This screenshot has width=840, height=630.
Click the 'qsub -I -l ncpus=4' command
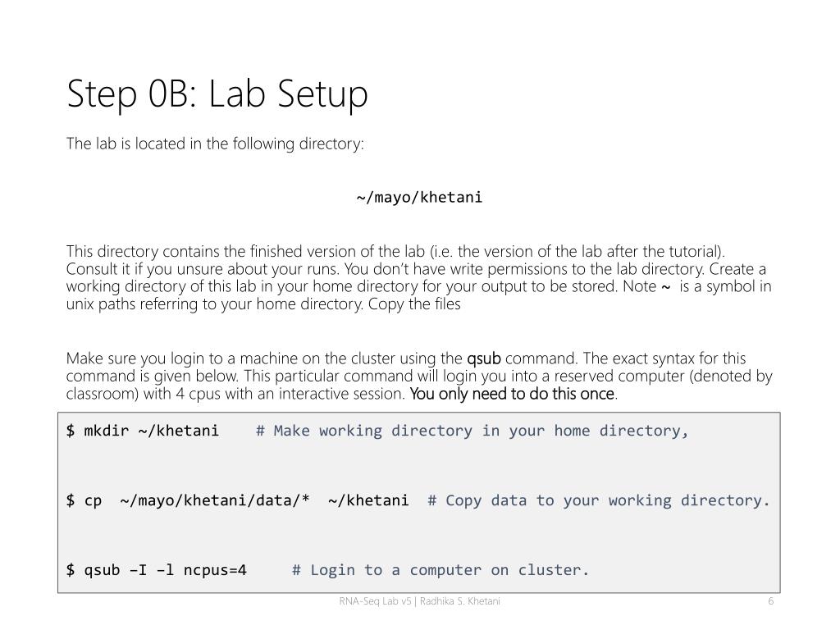(157, 570)
